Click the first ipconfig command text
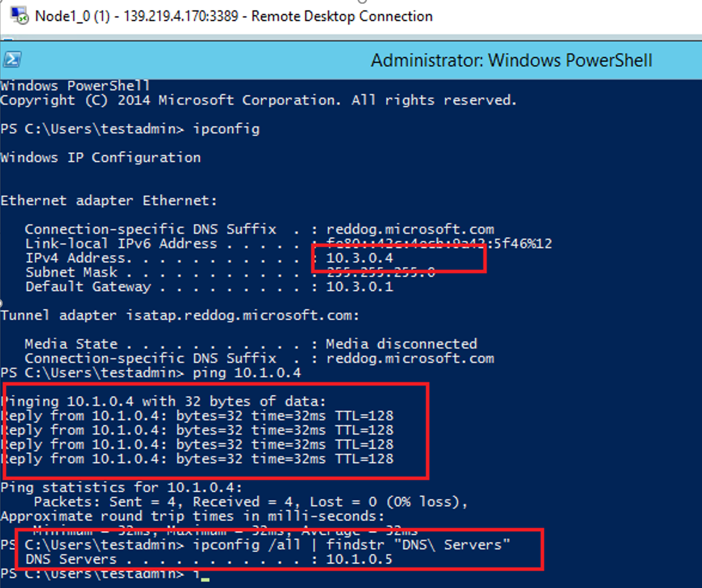Screen dimensions: 702x588 tap(226, 129)
